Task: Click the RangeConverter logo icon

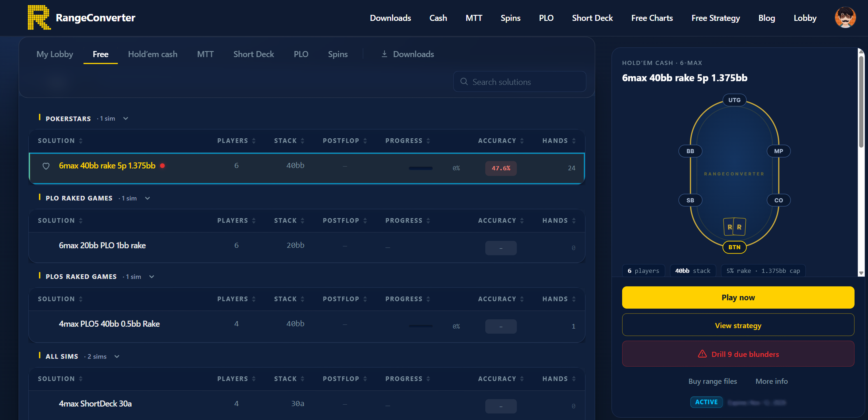Action: [x=39, y=17]
